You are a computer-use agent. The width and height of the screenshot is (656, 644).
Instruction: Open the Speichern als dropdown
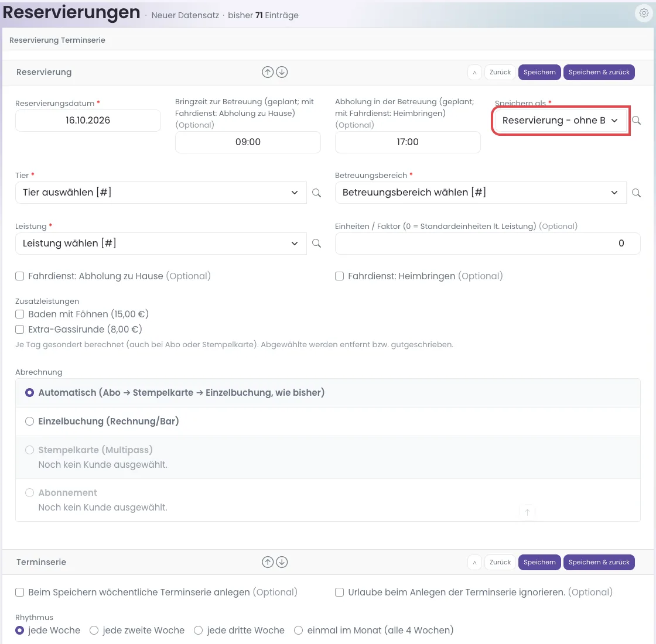tap(561, 121)
